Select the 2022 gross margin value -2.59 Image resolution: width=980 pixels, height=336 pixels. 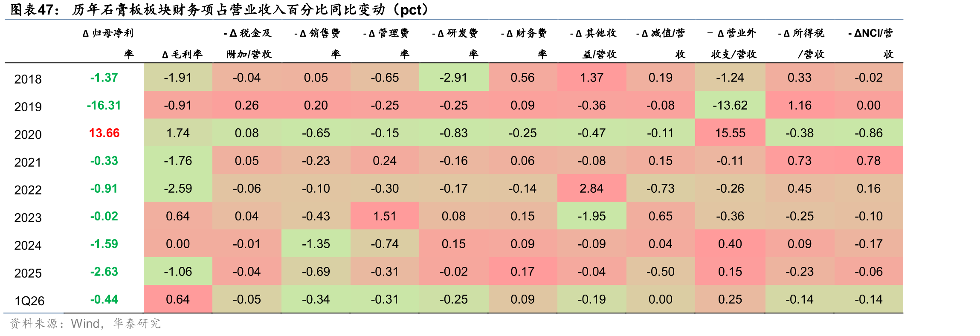coord(178,188)
